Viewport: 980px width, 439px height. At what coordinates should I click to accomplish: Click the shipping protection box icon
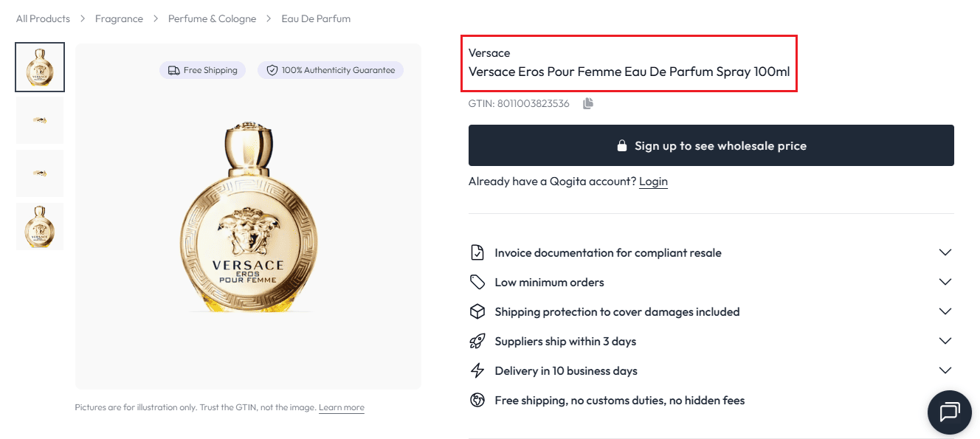477,311
